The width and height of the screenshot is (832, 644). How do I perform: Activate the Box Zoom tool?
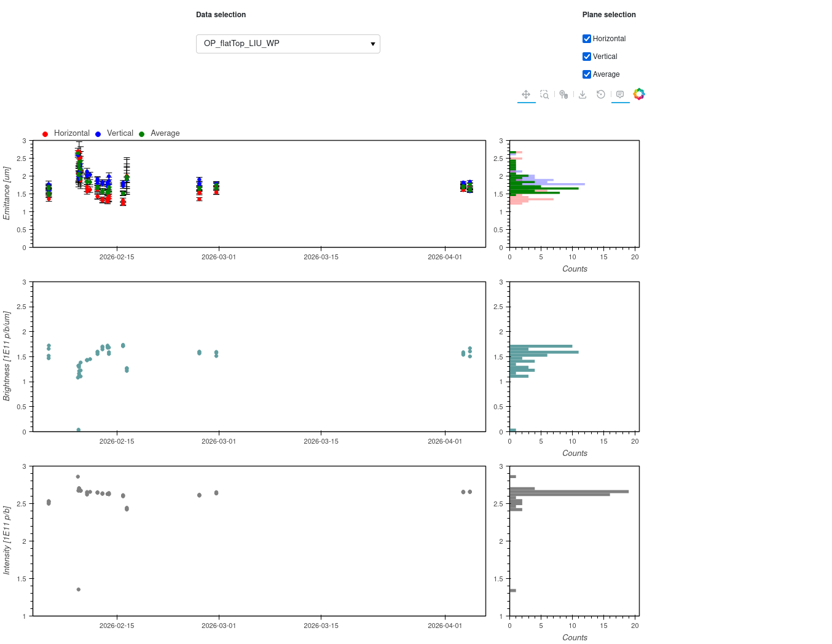544,95
